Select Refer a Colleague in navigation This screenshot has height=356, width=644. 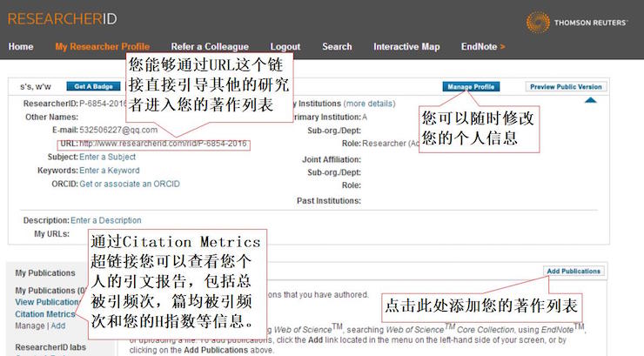[210, 46]
